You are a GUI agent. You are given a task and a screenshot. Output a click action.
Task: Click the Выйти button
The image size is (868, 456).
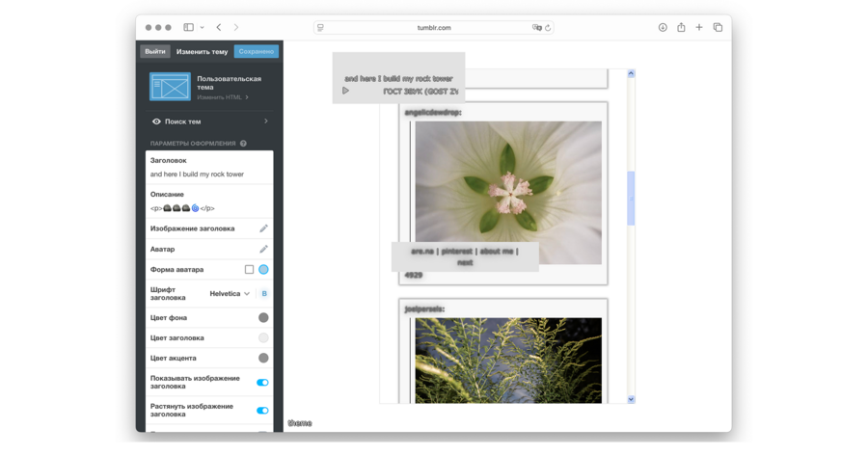(x=154, y=51)
